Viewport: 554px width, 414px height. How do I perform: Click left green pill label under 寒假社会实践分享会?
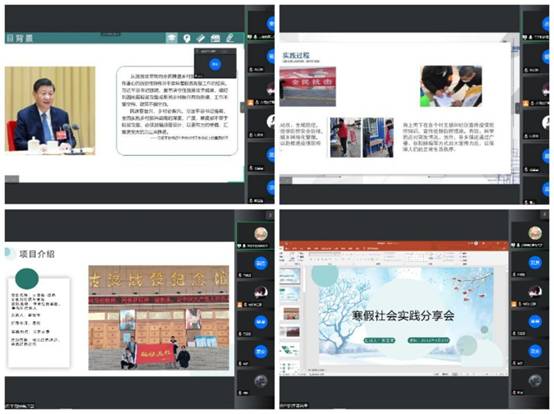pos(379,340)
